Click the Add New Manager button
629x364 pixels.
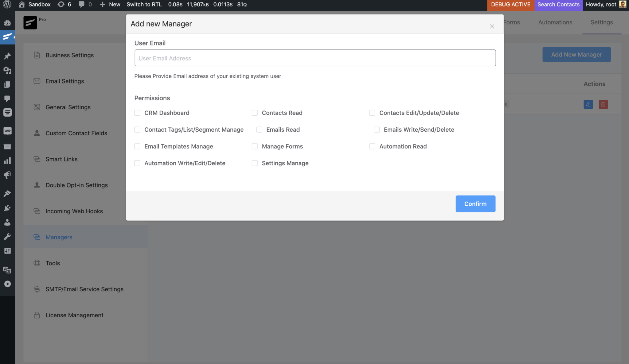[x=576, y=54]
